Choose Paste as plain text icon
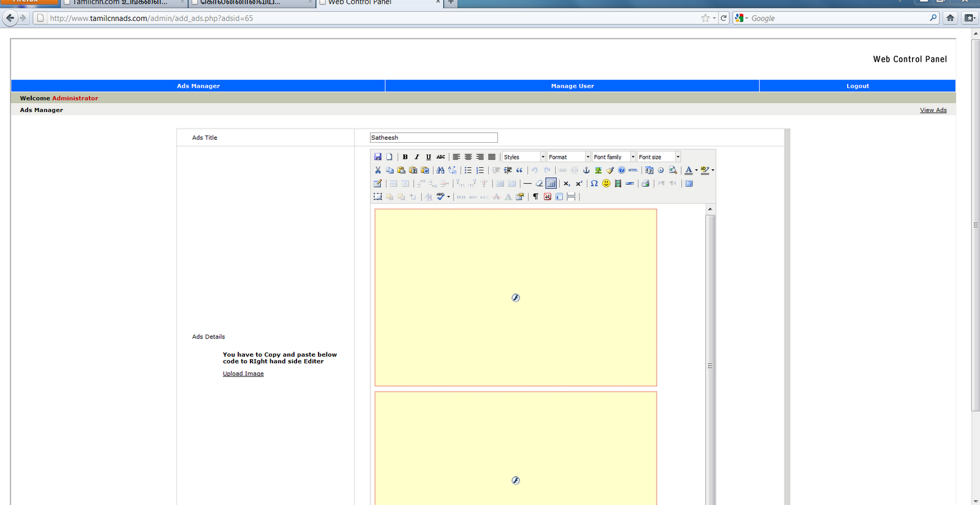Screen dimensions: 980x505 (x=413, y=170)
